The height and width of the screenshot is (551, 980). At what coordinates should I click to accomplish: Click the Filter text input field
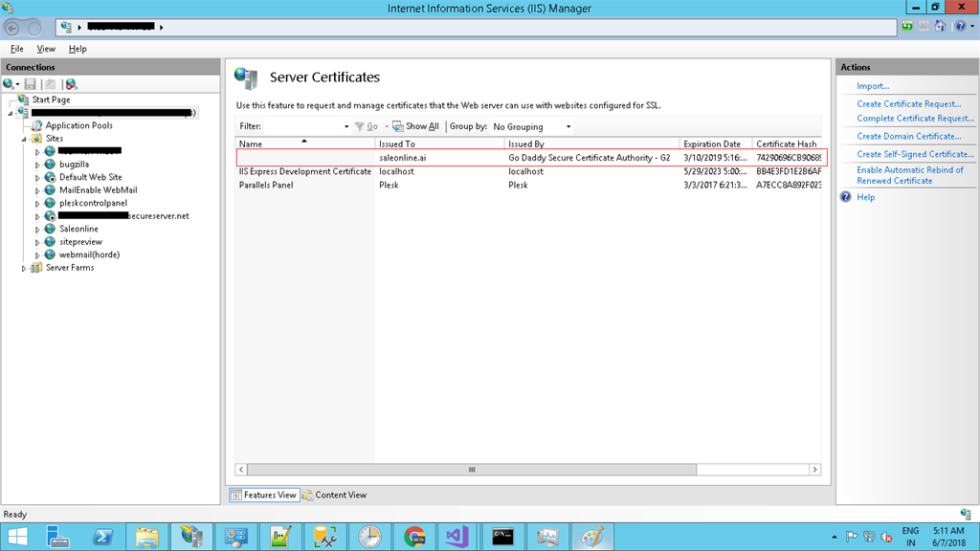(x=302, y=126)
